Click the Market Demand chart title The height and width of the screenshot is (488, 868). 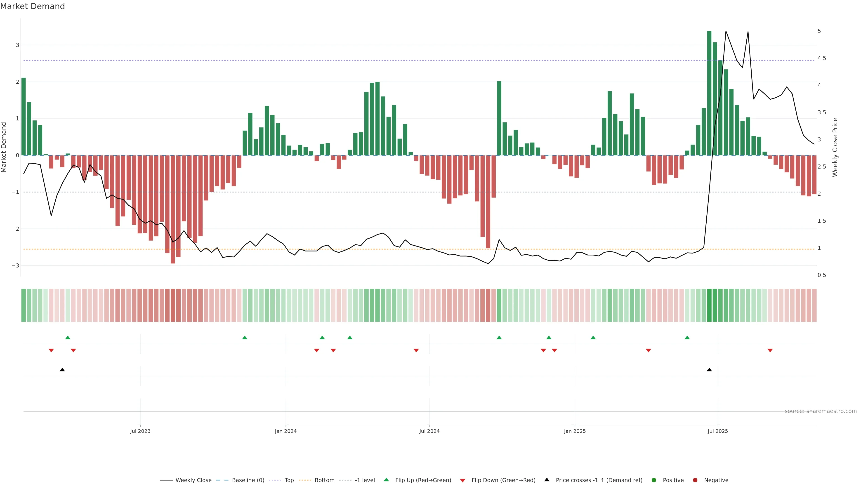(32, 6)
